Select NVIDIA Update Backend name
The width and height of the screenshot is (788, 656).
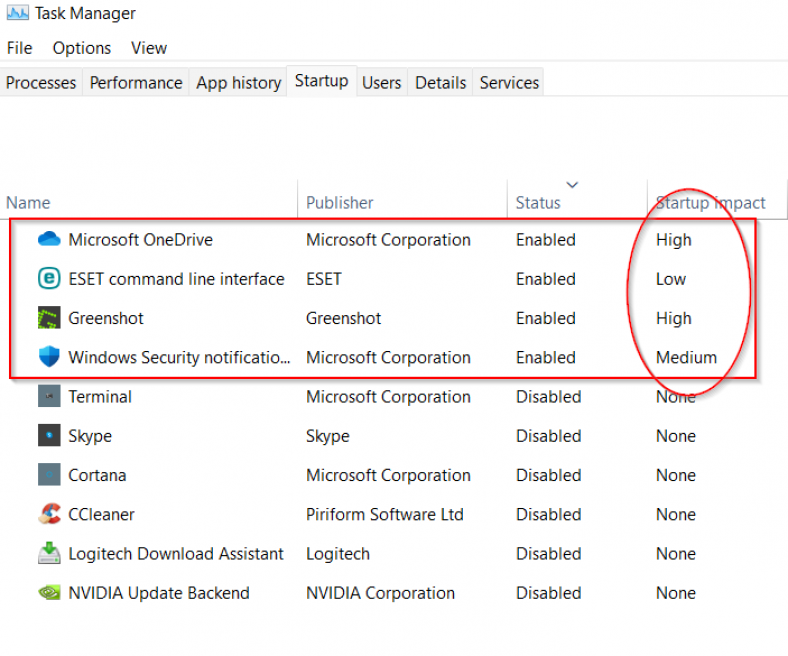coord(159,593)
